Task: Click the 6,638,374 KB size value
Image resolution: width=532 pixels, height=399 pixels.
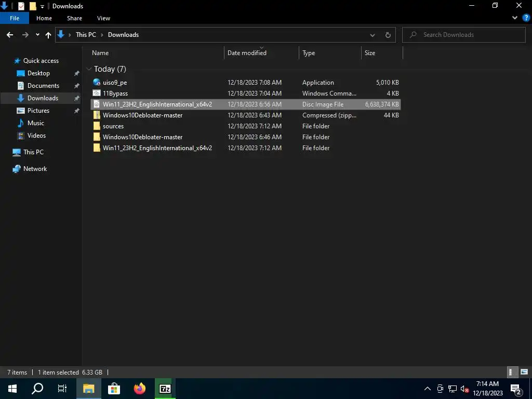Action: tap(382, 104)
